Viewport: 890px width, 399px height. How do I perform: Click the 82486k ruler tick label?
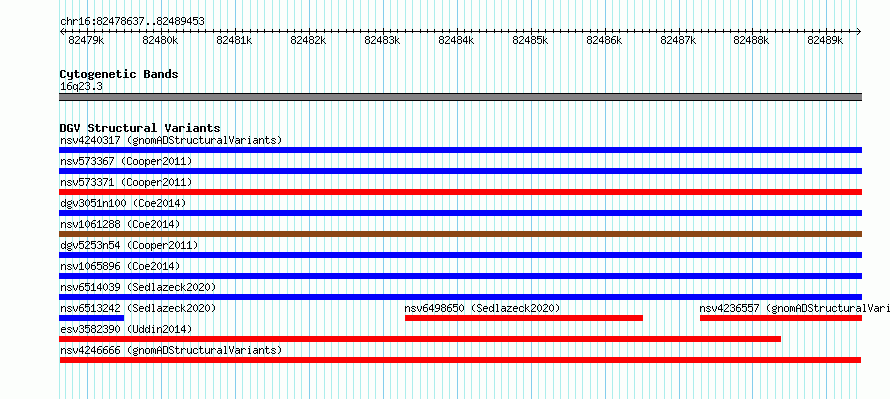coord(604,40)
